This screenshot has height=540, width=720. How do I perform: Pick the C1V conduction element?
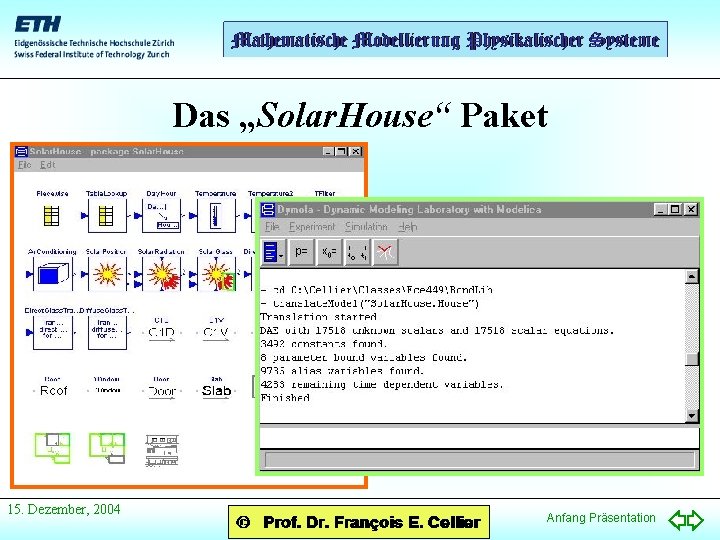click(216, 332)
